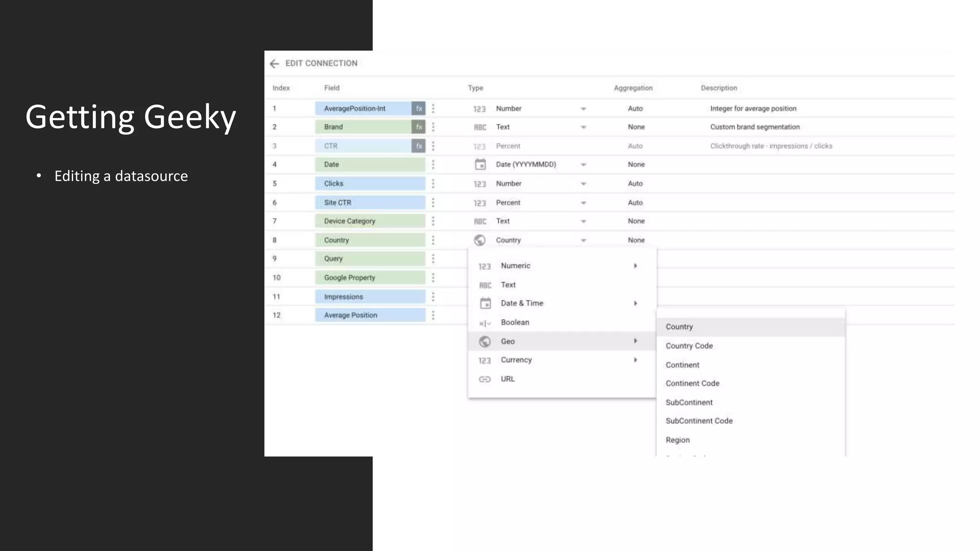Choose Continent Code in Geo submenu
The image size is (980, 551).
click(x=751, y=384)
